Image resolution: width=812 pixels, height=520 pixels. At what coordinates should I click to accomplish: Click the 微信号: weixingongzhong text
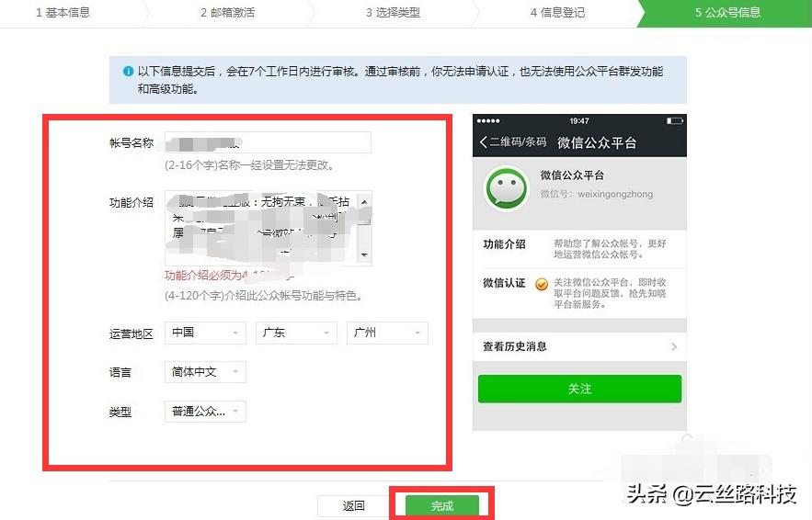(x=597, y=194)
